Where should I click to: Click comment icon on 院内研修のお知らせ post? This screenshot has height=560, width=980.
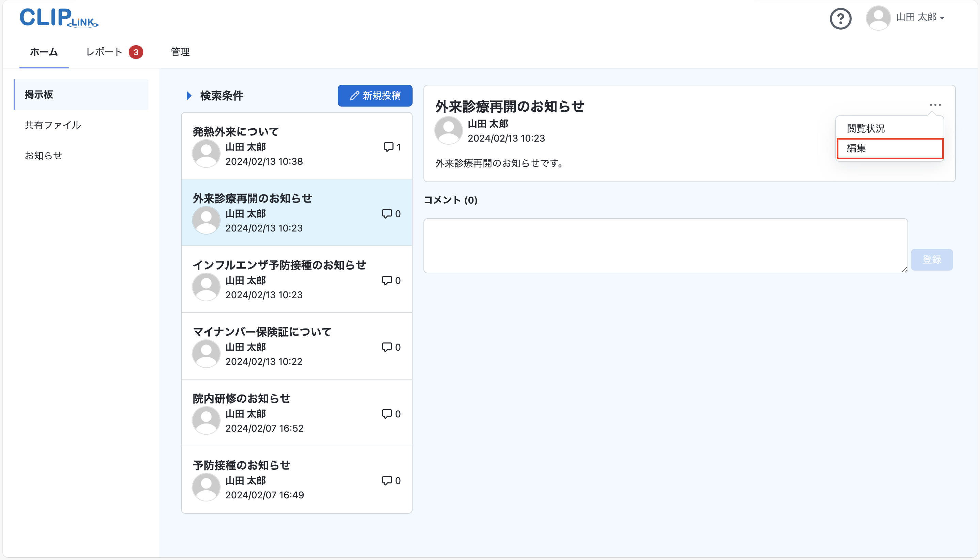(x=387, y=414)
